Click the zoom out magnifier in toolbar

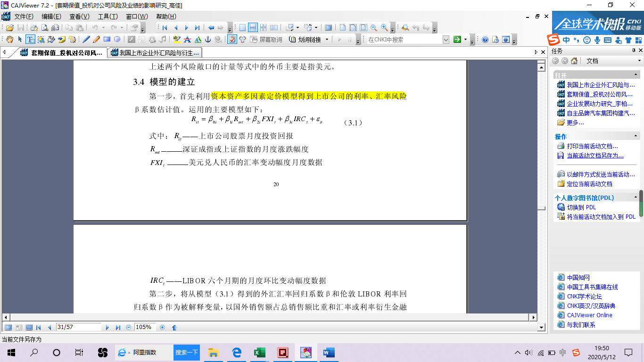tap(374, 28)
